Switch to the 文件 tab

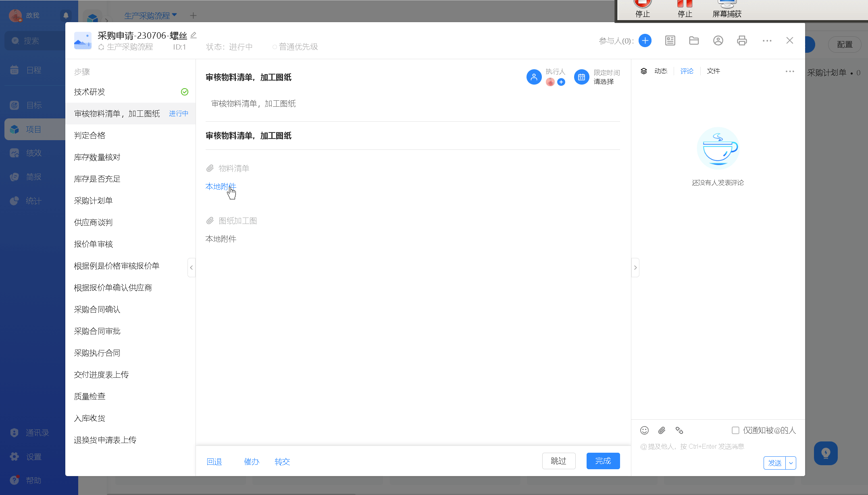point(713,71)
